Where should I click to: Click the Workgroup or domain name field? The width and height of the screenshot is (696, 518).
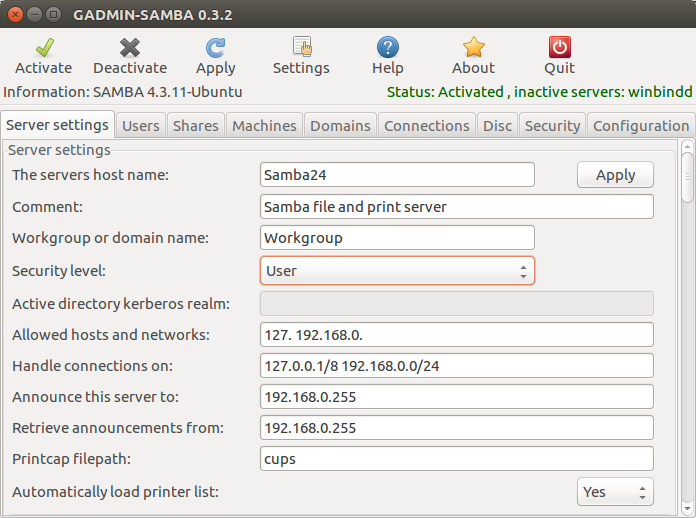click(x=397, y=238)
